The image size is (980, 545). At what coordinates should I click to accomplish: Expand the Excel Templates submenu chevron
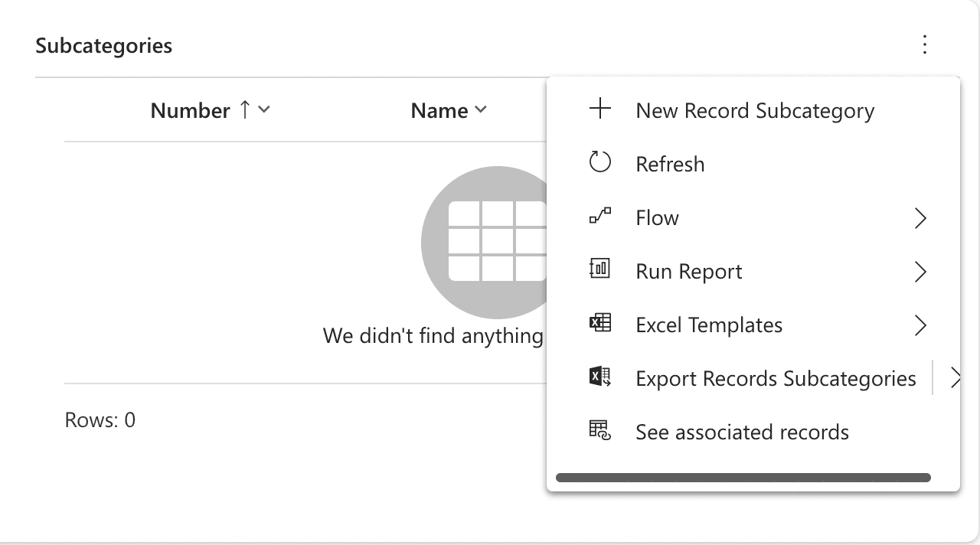pyautogui.click(x=921, y=325)
